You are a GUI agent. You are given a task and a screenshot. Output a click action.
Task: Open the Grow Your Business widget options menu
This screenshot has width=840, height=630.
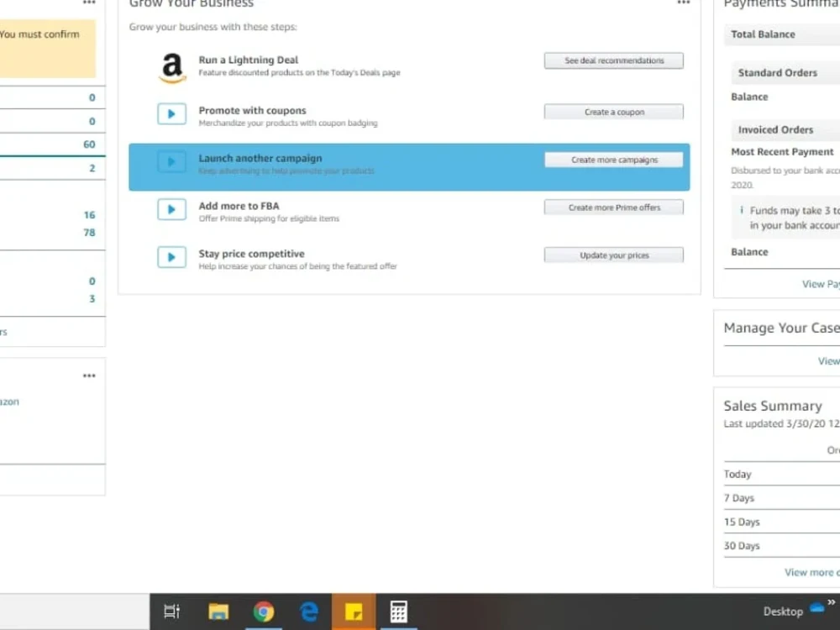pyautogui.click(x=684, y=3)
